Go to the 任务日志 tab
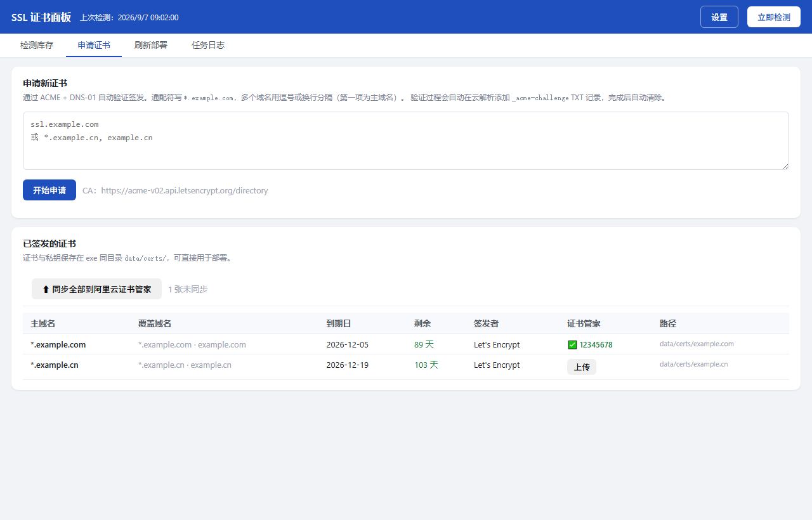The height and width of the screenshot is (520, 812). point(208,46)
